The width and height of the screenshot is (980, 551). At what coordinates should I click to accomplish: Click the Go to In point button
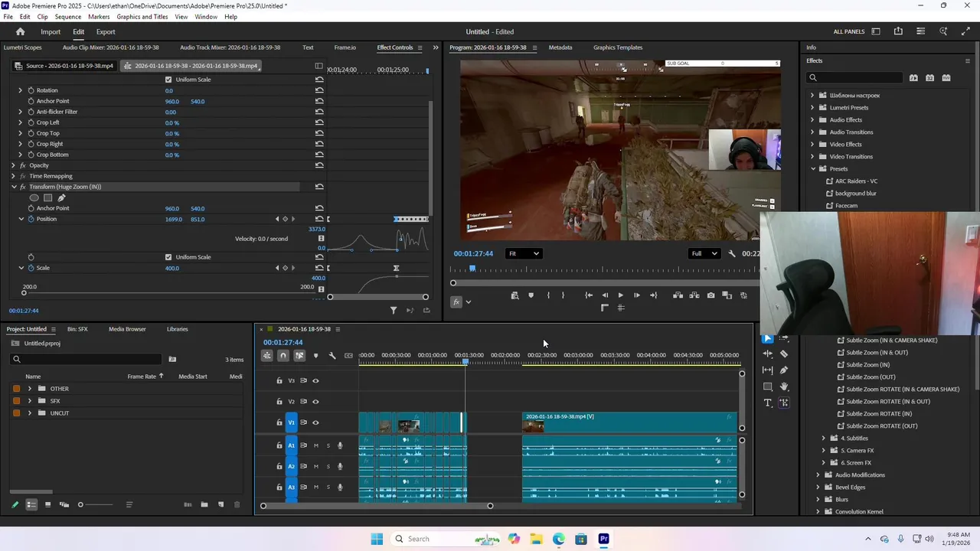pyautogui.click(x=589, y=295)
